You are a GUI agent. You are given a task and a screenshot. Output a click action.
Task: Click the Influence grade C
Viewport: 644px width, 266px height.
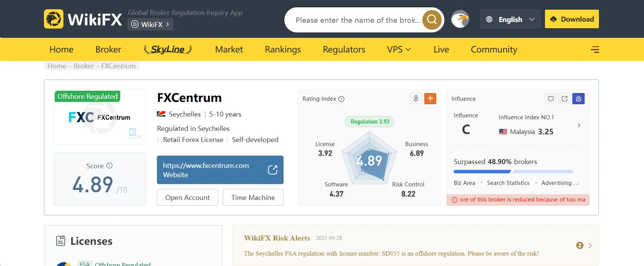click(466, 129)
